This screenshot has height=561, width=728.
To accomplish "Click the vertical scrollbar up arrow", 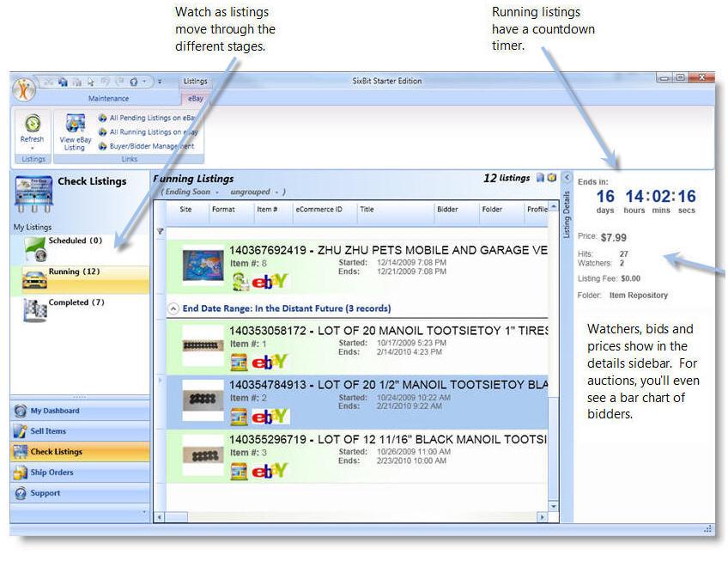I will pos(553,206).
